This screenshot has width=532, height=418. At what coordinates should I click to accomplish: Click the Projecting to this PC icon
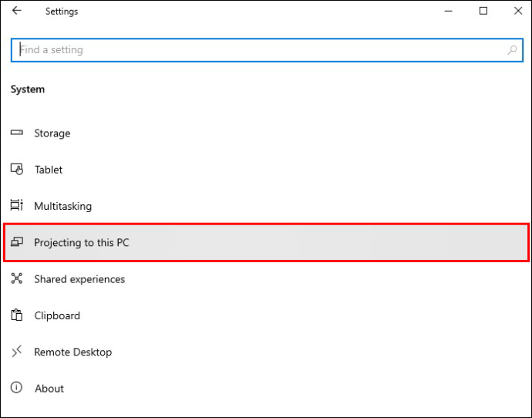point(17,243)
